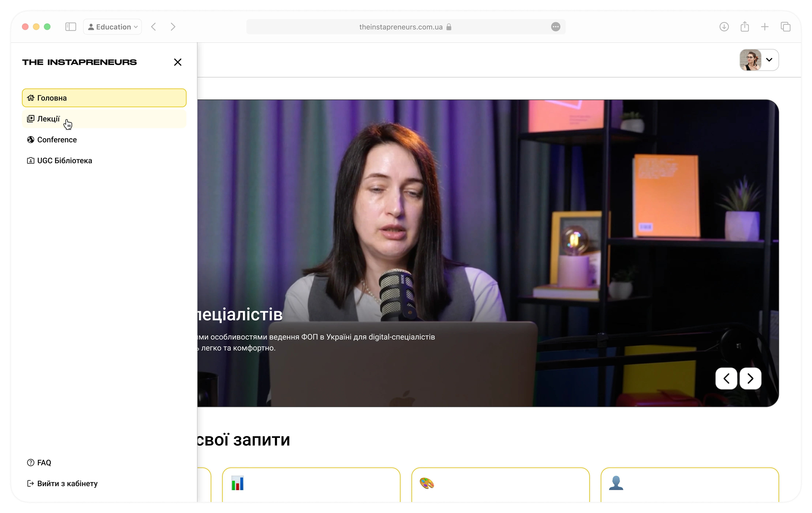
Task: Open the Головна home menu item
Action: 104,98
